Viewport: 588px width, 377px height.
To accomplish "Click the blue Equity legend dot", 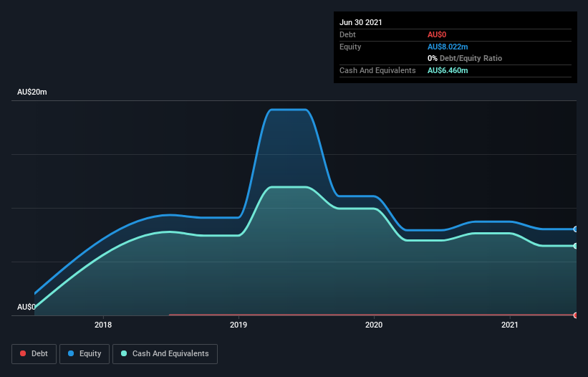I will pos(71,353).
